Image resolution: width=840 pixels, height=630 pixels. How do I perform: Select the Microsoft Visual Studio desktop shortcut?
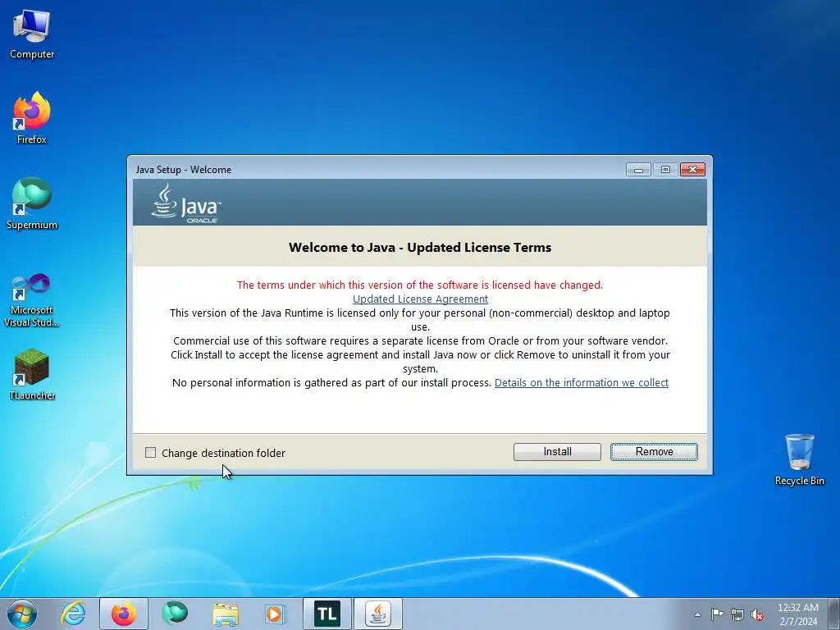[x=32, y=300]
